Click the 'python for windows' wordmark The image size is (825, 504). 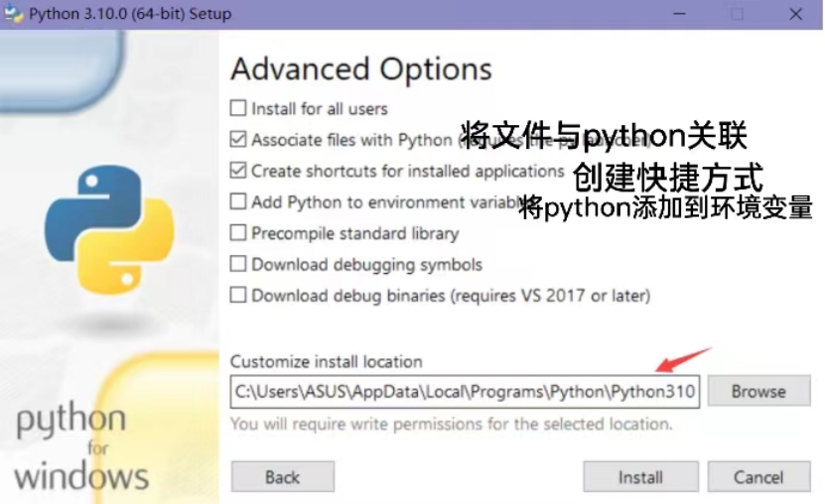[x=81, y=446]
